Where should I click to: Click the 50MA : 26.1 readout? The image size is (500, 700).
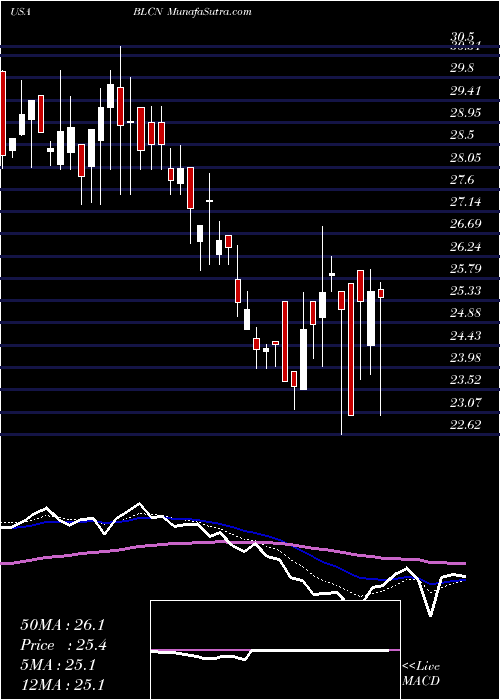click(62, 625)
